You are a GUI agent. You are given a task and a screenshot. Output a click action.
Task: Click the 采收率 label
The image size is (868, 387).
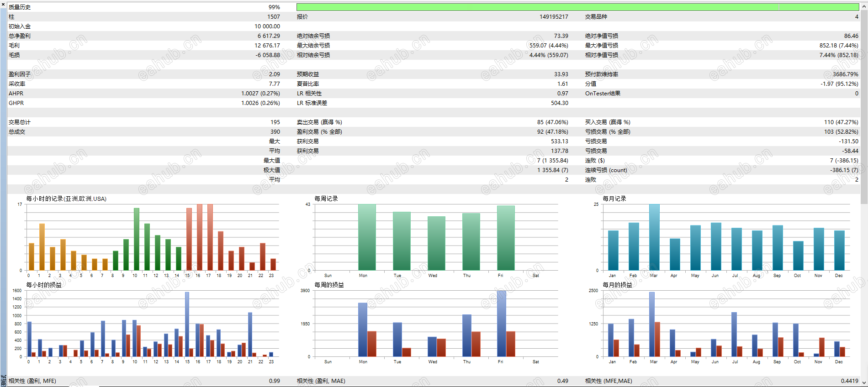(17, 84)
